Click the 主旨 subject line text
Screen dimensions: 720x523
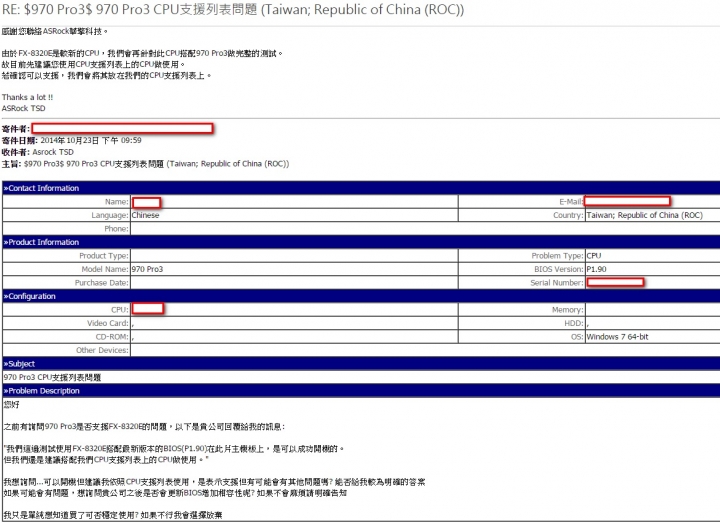point(157,164)
